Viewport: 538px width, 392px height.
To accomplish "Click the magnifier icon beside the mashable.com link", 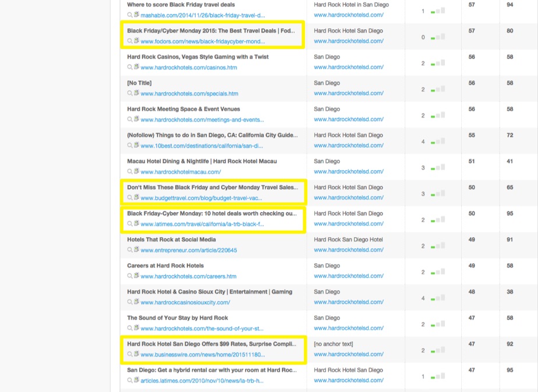I will coord(130,15).
